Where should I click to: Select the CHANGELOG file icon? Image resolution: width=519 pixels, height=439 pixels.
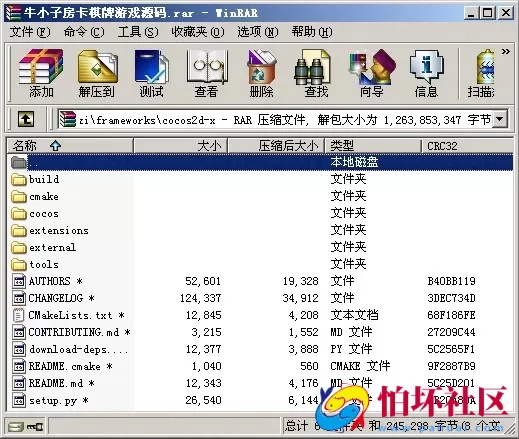pos(19,298)
